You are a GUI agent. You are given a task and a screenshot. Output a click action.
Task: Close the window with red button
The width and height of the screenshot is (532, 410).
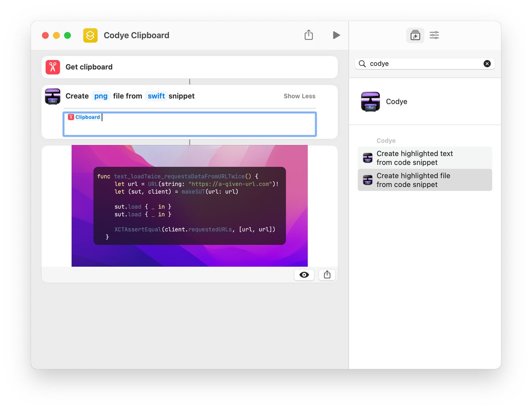45,35
